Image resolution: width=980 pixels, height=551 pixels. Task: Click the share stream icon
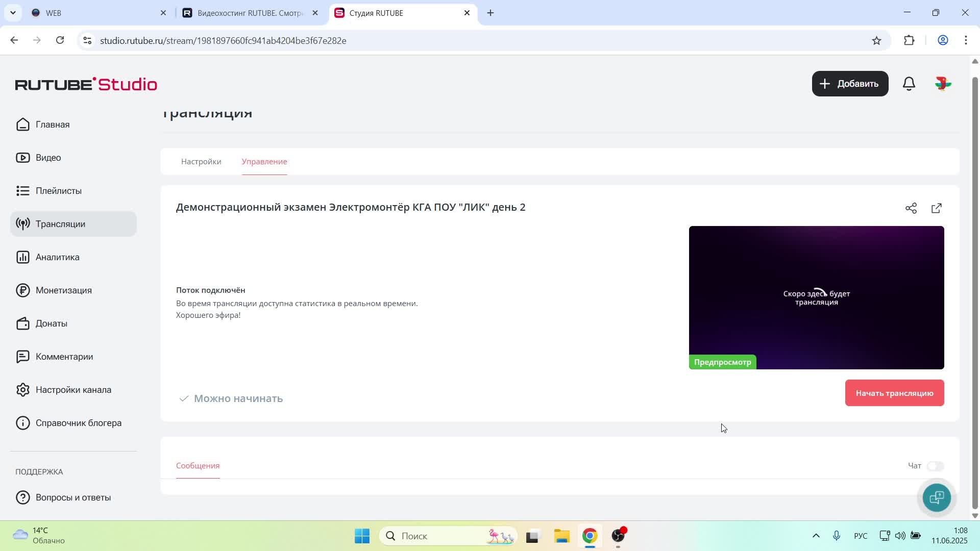pos(911,208)
